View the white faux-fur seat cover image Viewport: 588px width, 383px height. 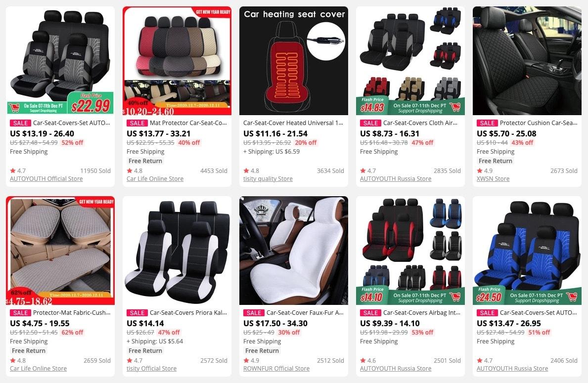(294, 251)
